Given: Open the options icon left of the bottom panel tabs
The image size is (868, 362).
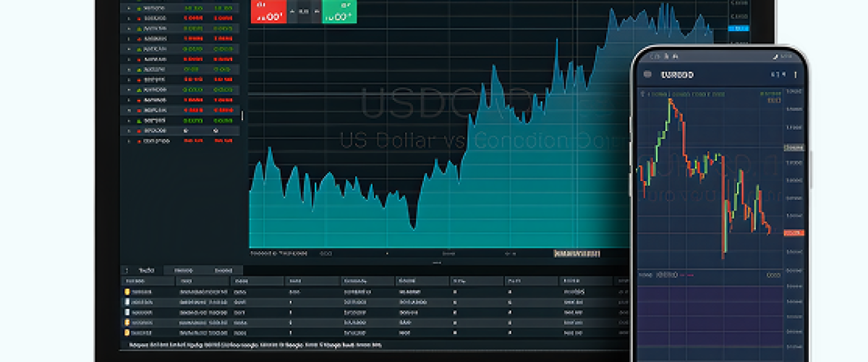Looking at the screenshot, I should click(x=128, y=270).
